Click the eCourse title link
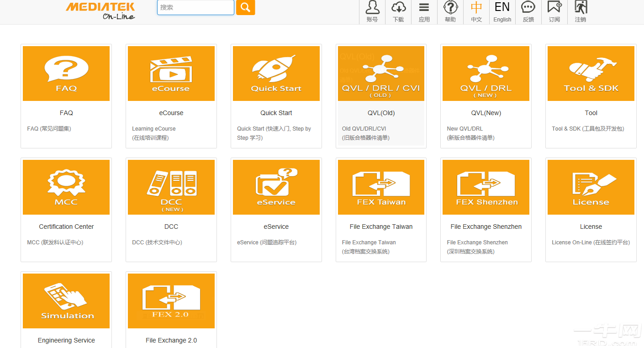644x348 pixels. click(171, 113)
